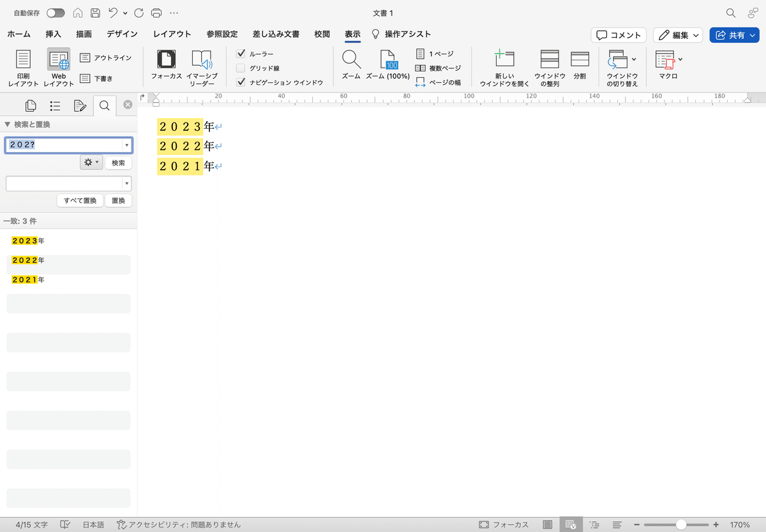The image size is (766, 532).
Task: Click the 置換 button
Action: 118,200
